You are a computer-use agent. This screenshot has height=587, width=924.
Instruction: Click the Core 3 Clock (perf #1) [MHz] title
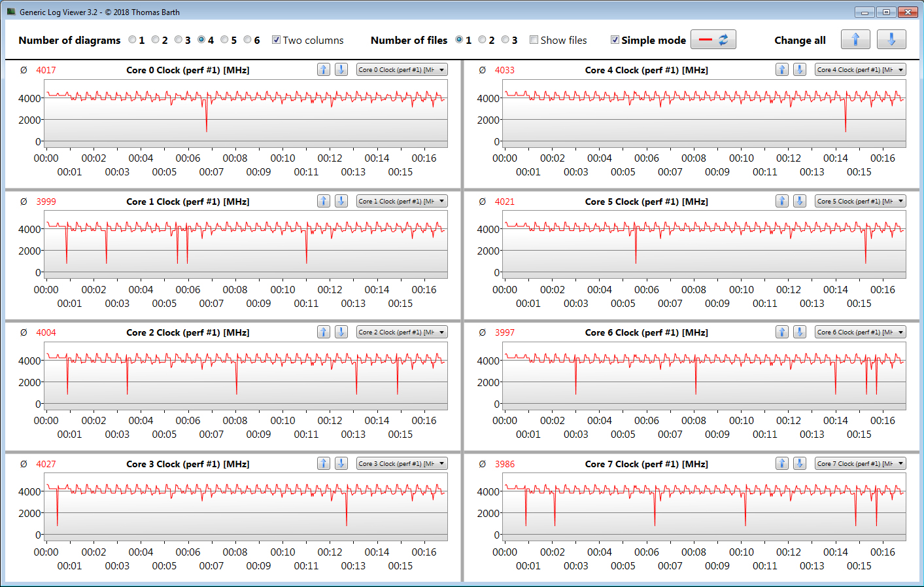(x=188, y=464)
